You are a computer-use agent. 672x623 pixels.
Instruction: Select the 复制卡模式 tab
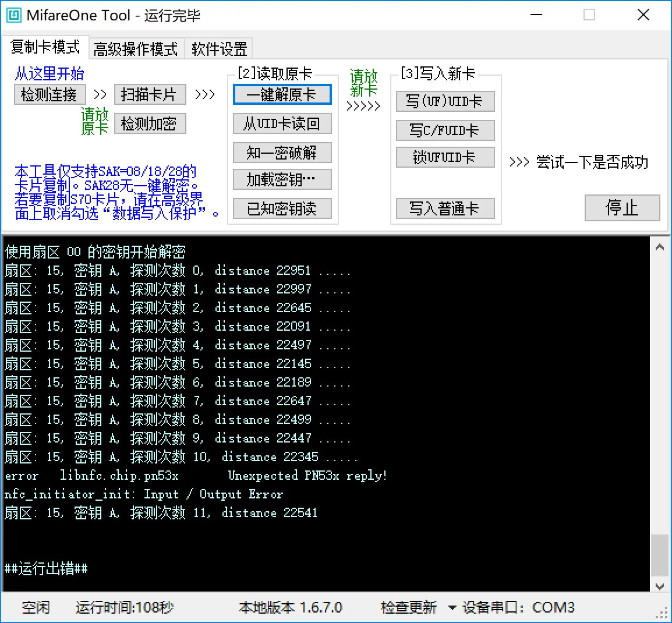coord(45,47)
